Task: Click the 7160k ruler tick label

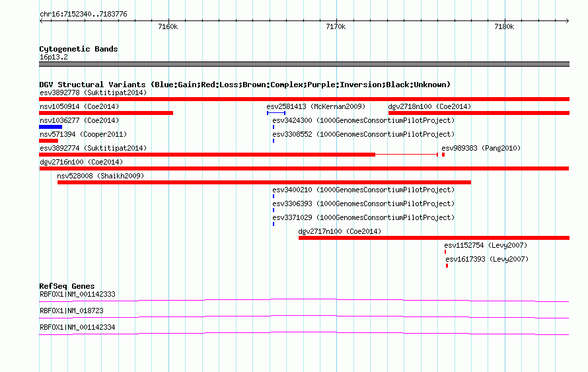Action: [168, 26]
